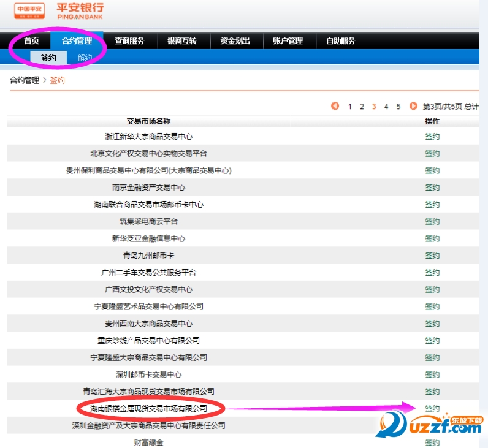Image resolution: width=488 pixels, height=448 pixels.
Task: Select the 深圳金融资产及大宗商品交易中心有限责任公司 name
Action: click(148, 425)
